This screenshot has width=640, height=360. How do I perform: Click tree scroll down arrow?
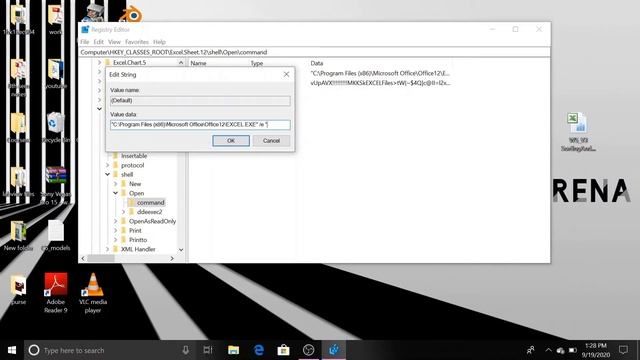coord(181,250)
